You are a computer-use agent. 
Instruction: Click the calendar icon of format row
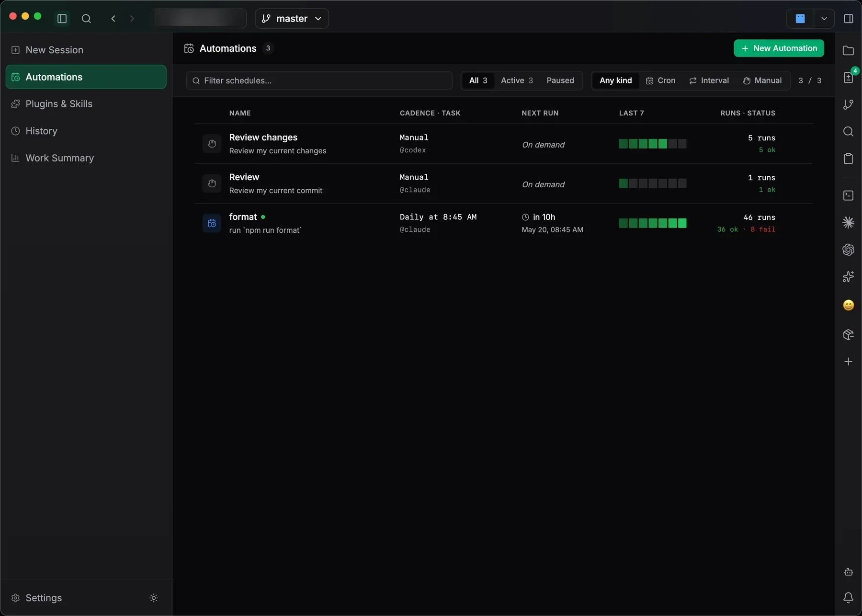[212, 223]
